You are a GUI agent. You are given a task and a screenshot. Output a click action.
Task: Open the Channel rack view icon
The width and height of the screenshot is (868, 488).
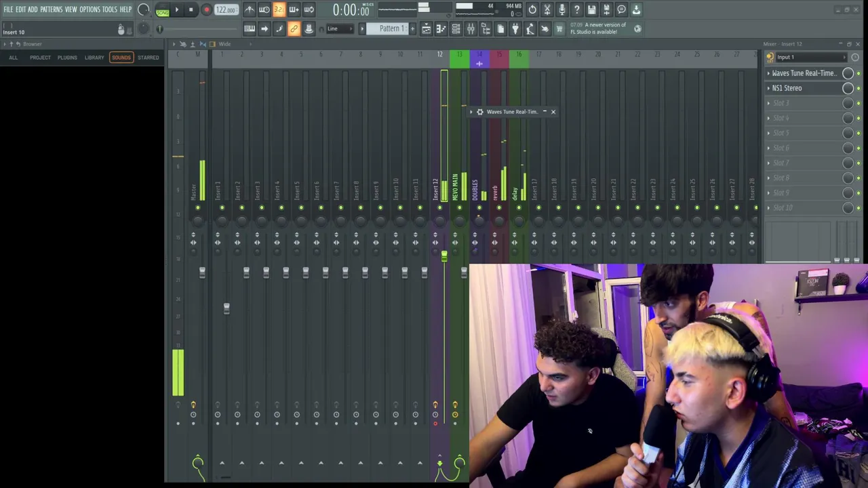pyautogui.click(x=456, y=28)
